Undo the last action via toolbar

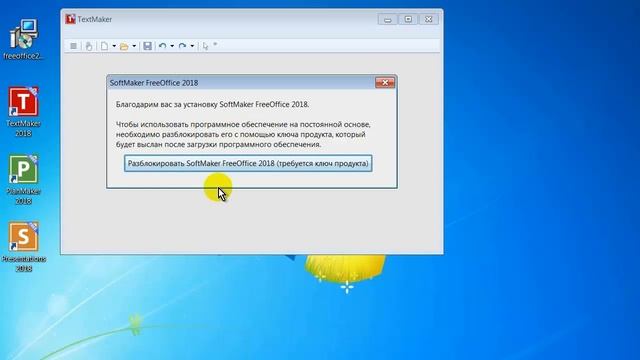pyautogui.click(x=162, y=46)
